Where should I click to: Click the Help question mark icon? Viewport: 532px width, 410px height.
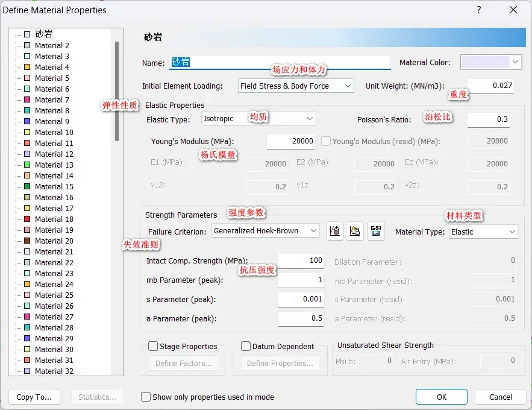pos(478,10)
